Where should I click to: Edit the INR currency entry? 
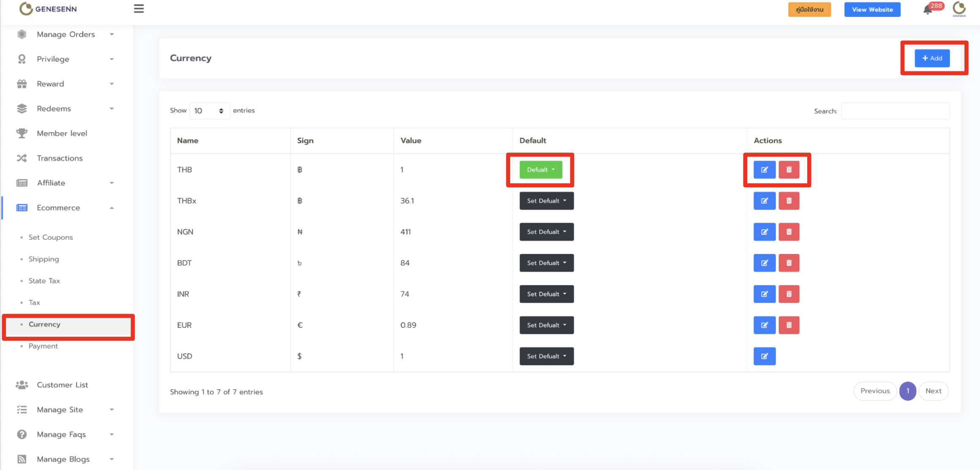click(764, 294)
